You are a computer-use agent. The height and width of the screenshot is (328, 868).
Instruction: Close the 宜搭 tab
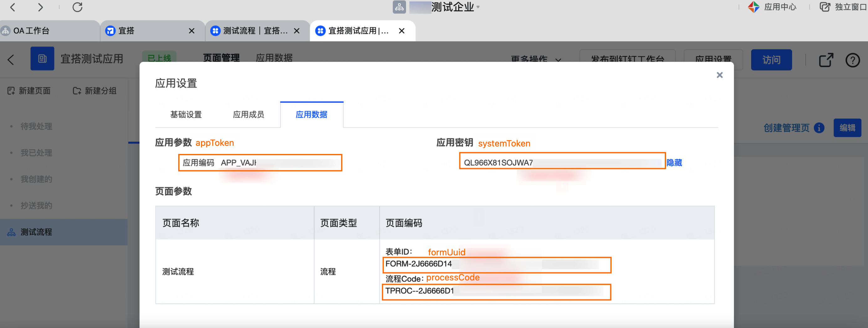[x=192, y=31]
